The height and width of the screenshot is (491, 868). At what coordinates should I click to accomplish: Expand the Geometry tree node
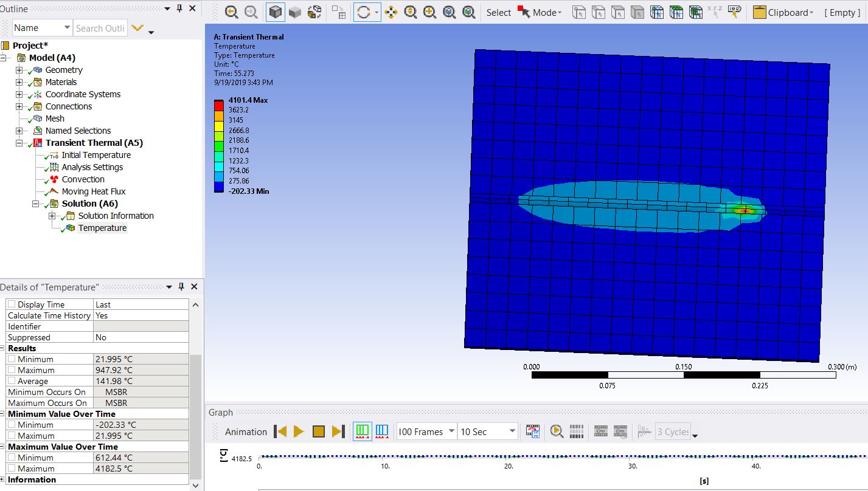click(x=19, y=70)
